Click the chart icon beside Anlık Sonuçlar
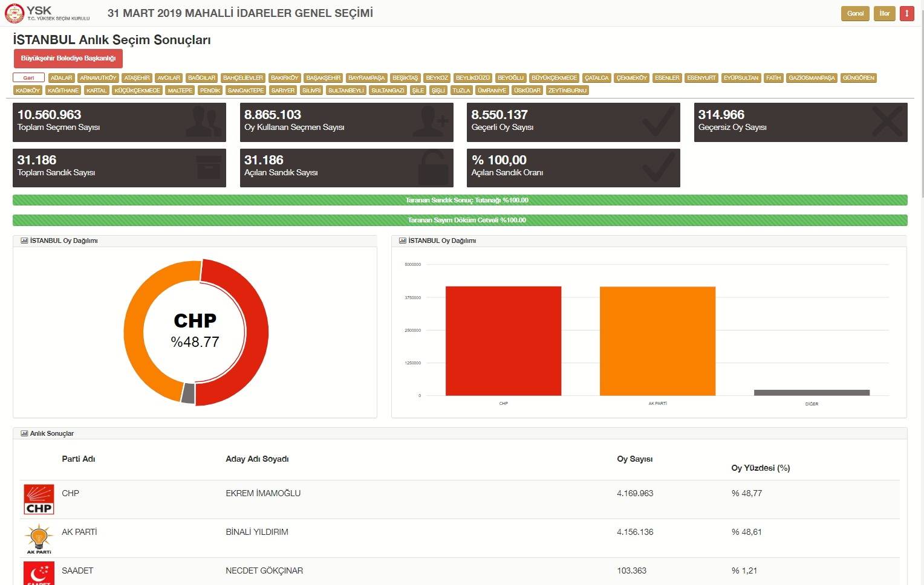Screen dimensions: 924x585 tap(24, 433)
